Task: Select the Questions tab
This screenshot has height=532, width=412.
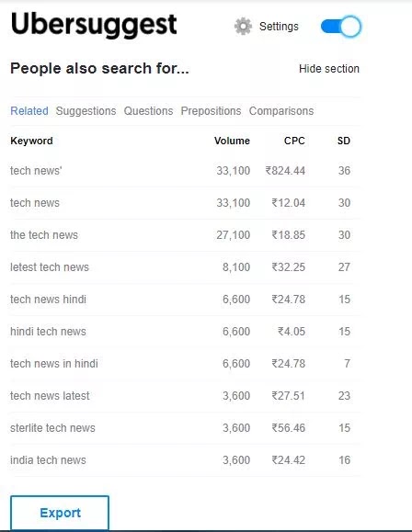Action: (x=148, y=111)
